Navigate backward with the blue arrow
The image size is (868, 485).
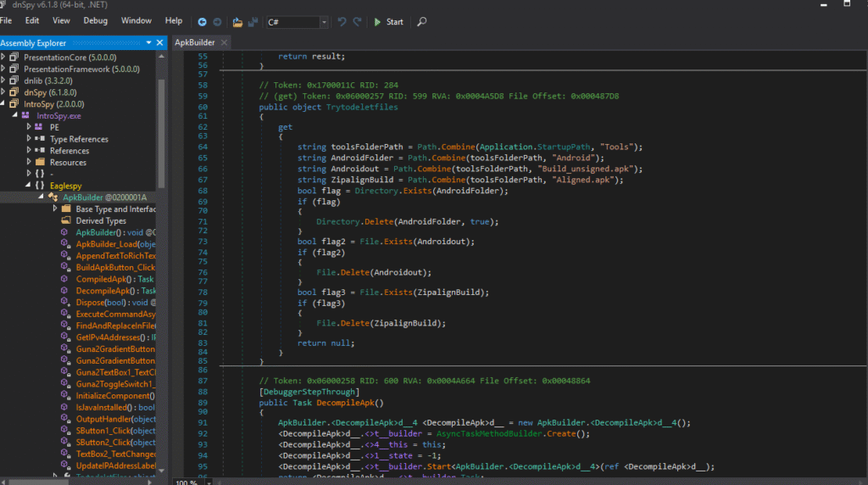[202, 21]
